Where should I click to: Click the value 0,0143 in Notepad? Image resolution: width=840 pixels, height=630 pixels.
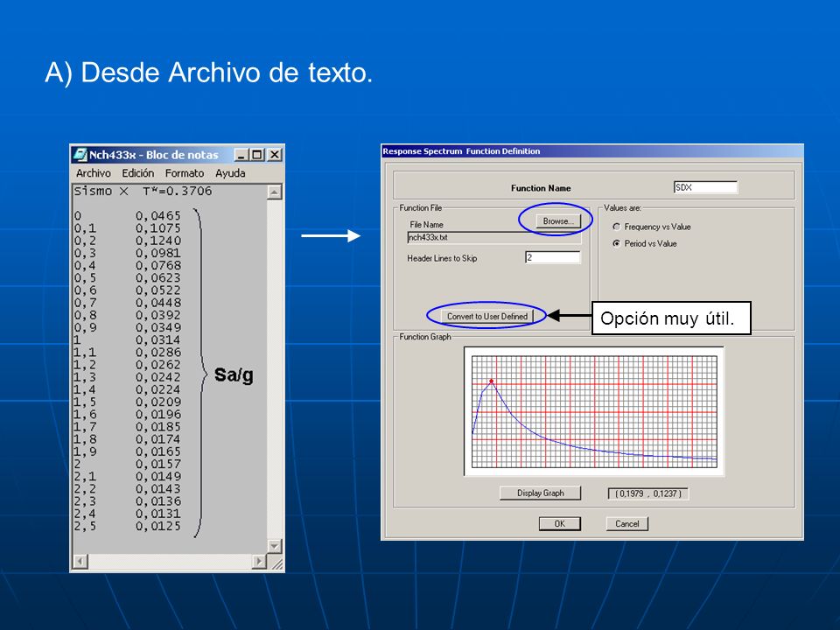tap(158, 489)
